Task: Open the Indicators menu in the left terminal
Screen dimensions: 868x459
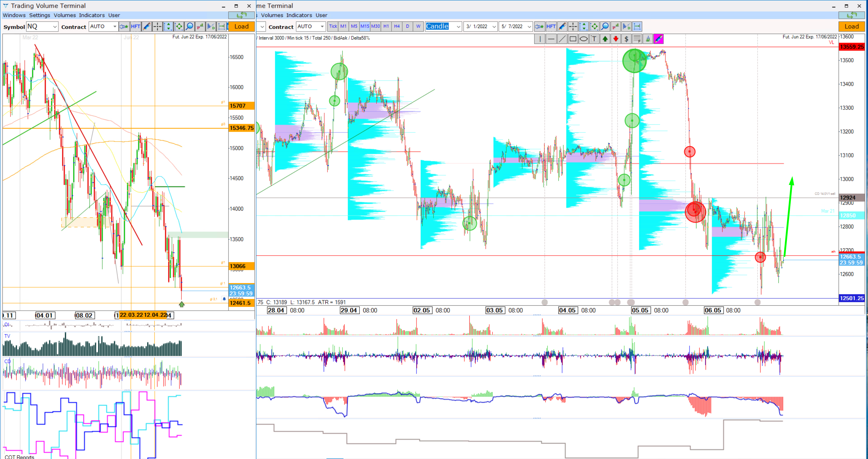Action: point(92,15)
